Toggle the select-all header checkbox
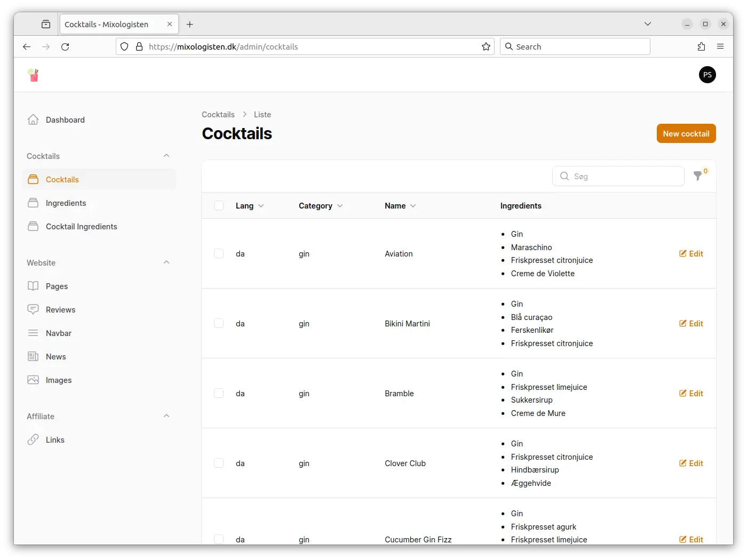 pyautogui.click(x=219, y=206)
